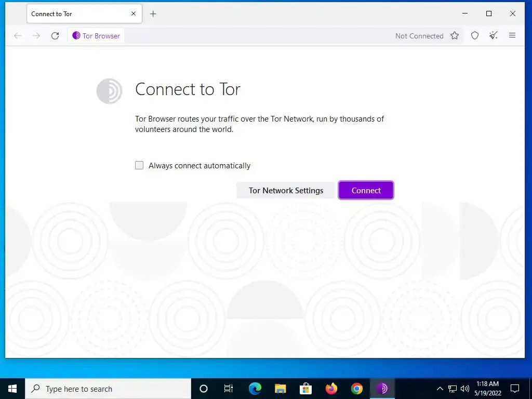Click Tor Browser taskbar icon

(382, 389)
